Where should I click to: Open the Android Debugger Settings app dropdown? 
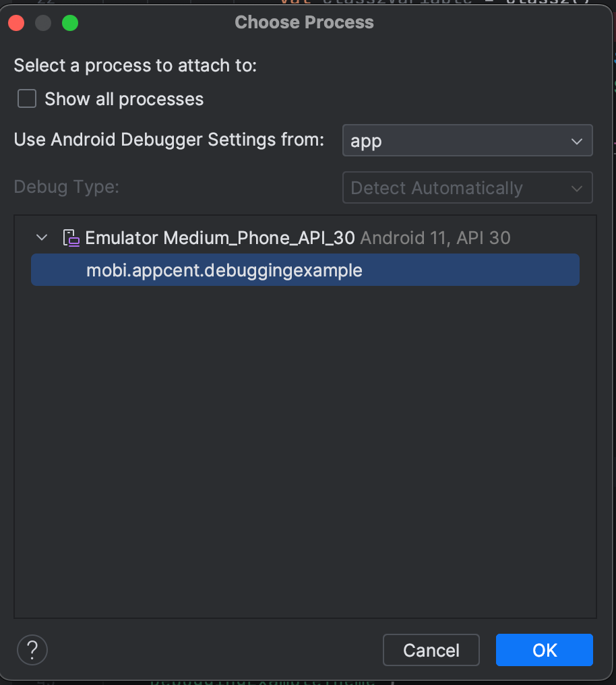pos(467,141)
